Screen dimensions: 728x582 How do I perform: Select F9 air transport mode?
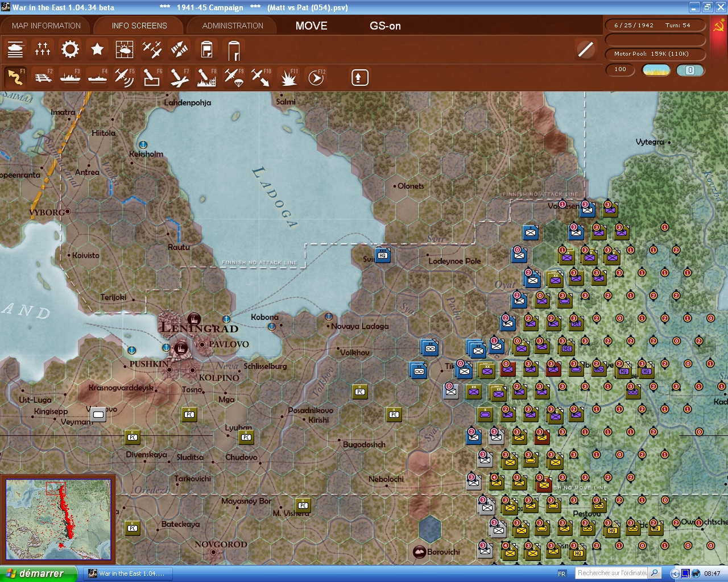(x=234, y=77)
